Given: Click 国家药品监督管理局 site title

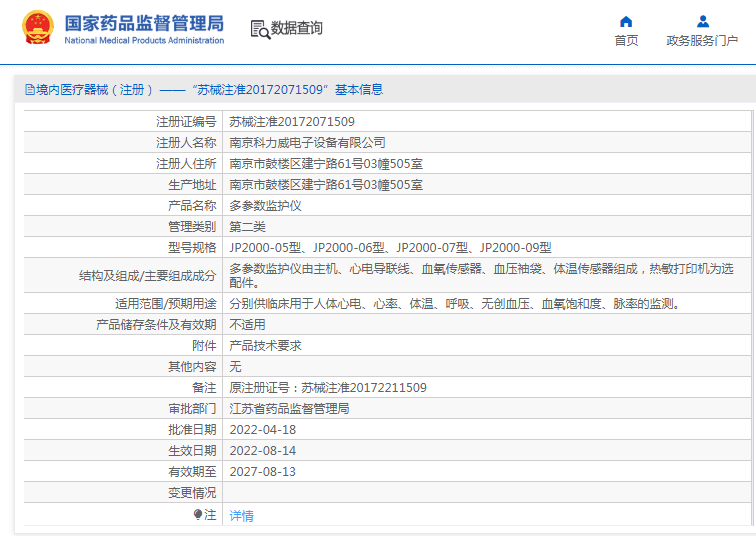Looking at the screenshot, I should tap(144, 23).
